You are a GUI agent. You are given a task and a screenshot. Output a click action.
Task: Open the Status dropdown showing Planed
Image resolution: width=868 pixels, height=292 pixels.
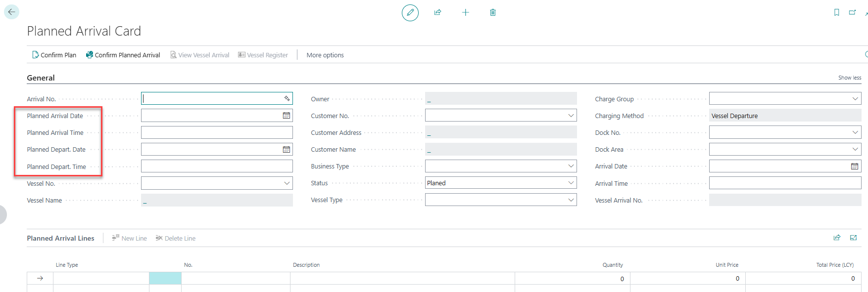click(571, 183)
